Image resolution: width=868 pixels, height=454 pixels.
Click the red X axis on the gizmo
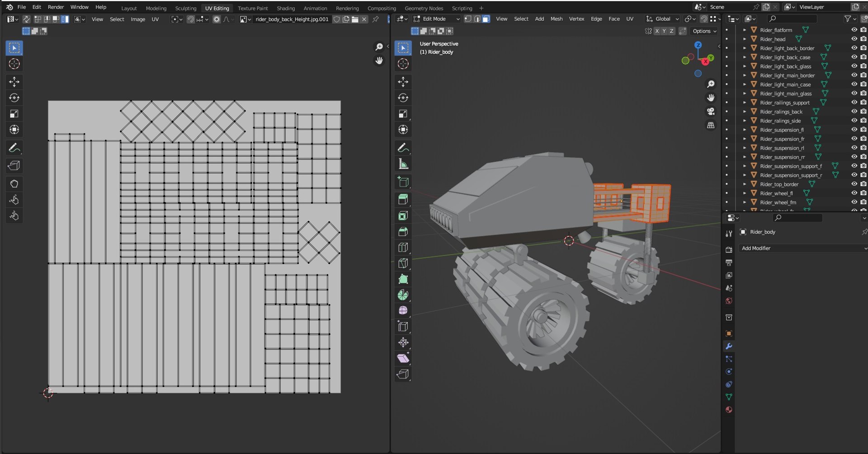pos(705,61)
